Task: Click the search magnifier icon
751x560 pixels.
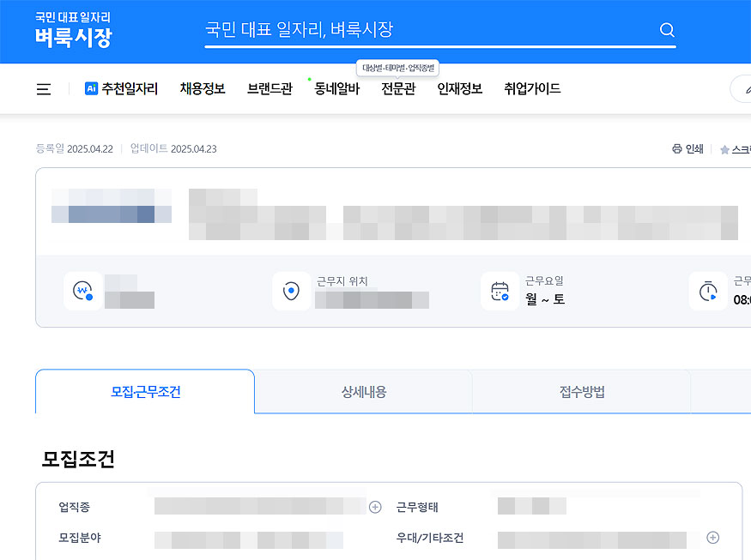Action: point(667,30)
